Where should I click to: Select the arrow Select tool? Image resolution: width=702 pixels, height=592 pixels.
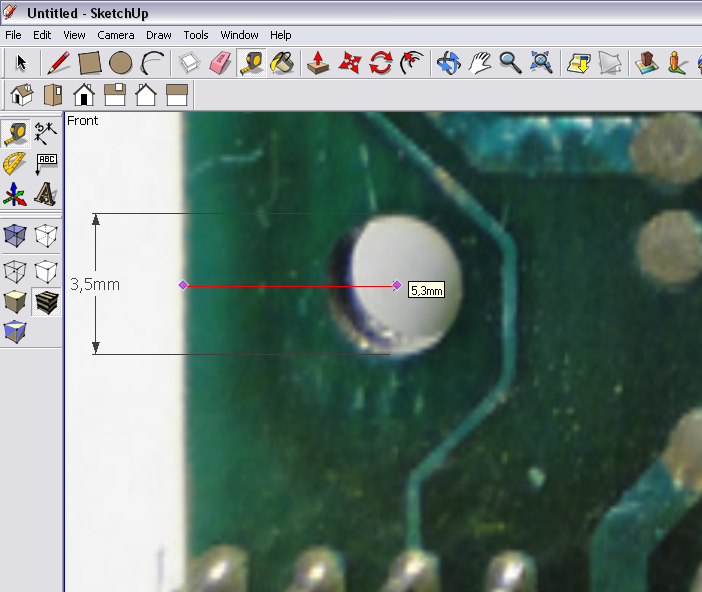coord(21,63)
